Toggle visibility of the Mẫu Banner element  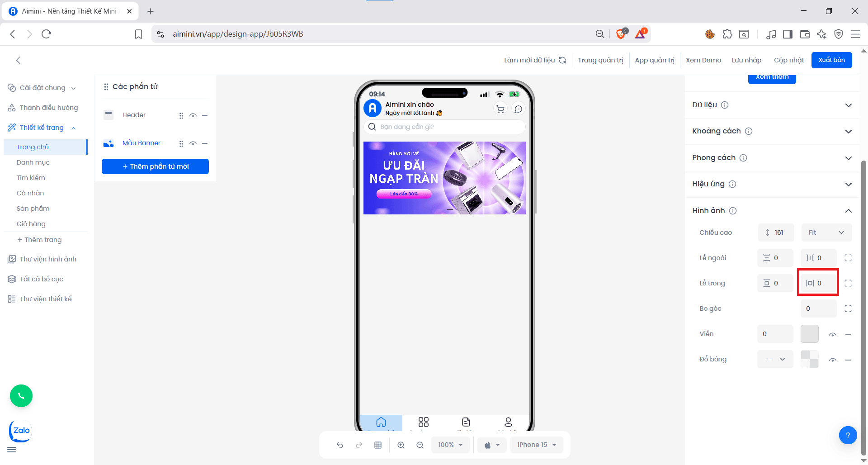click(193, 143)
